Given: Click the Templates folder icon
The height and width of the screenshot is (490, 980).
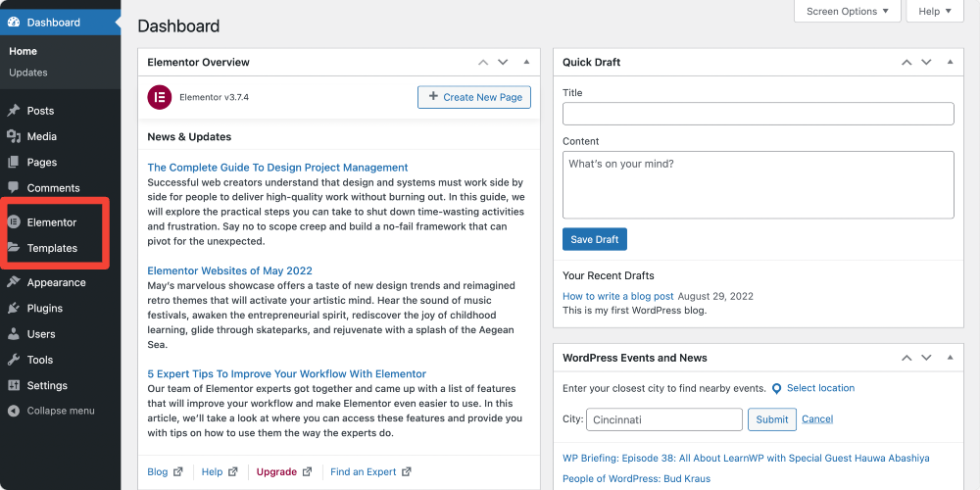Looking at the screenshot, I should tap(13, 248).
